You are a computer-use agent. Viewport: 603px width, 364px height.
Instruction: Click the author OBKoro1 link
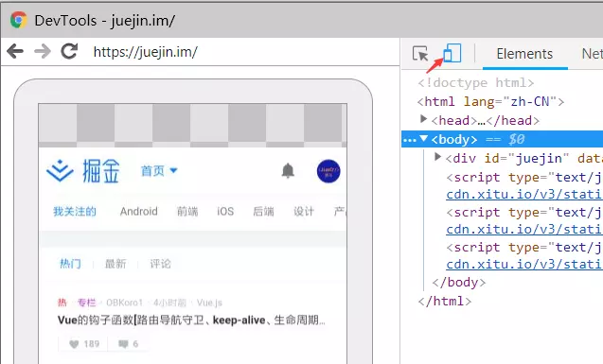tap(124, 303)
